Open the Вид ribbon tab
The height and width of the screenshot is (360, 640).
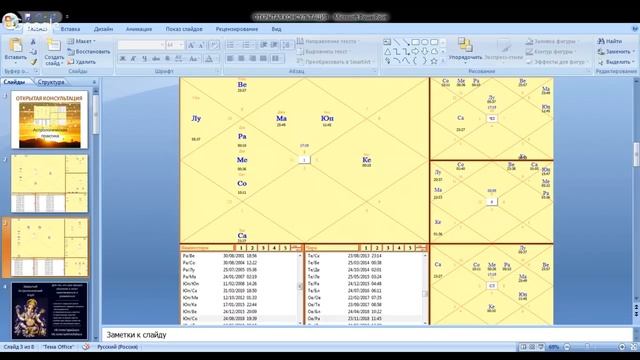(276, 29)
